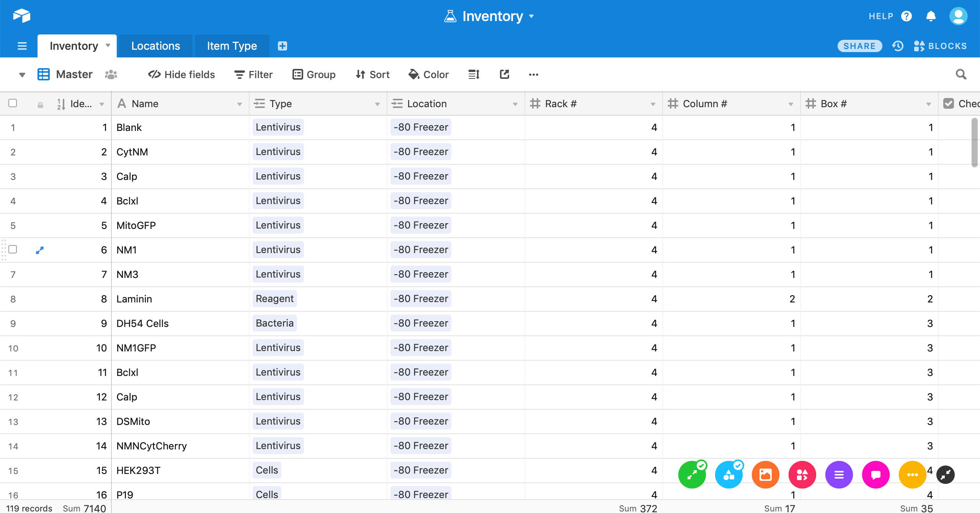This screenshot has width=980, height=513.
Task: Expand the Inventory base title dropdown
Action: pyautogui.click(x=531, y=16)
